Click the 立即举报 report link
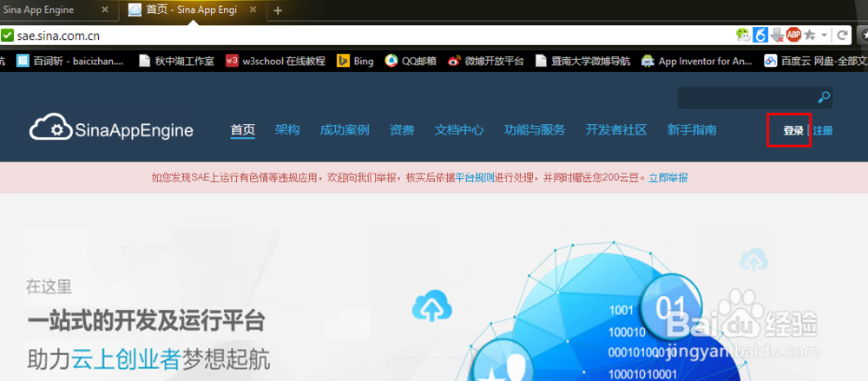The width and height of the screenshot is (868, 381). tap(668, 178)
